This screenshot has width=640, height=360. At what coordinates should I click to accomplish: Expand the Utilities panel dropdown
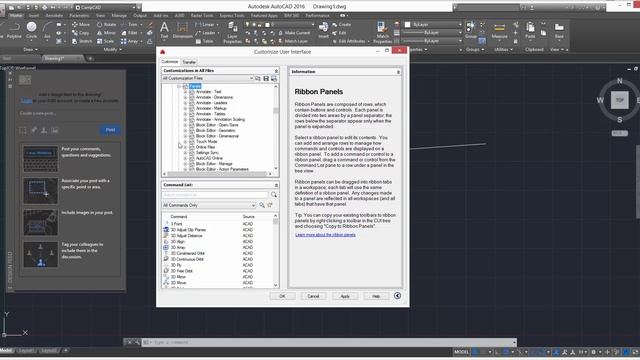coord(503,49)
